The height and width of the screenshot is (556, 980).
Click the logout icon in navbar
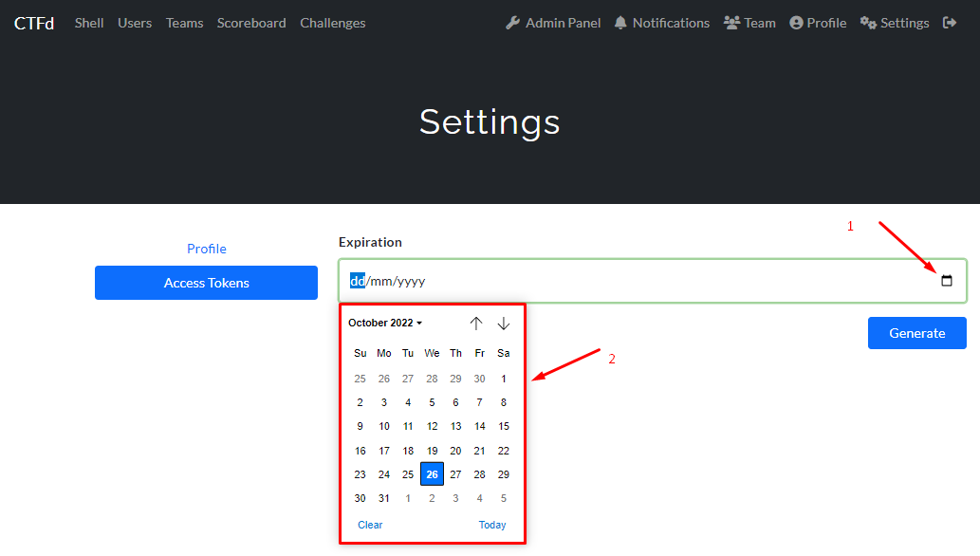point(950,23)
